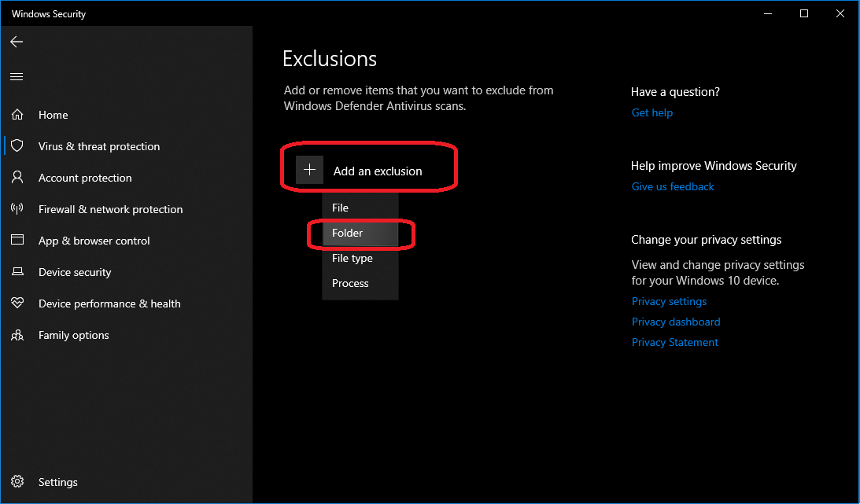This screenshot has height=504, width=860.
Task: Click the Virus & threat protection shield icon
Action: click(x=17, y=145)
